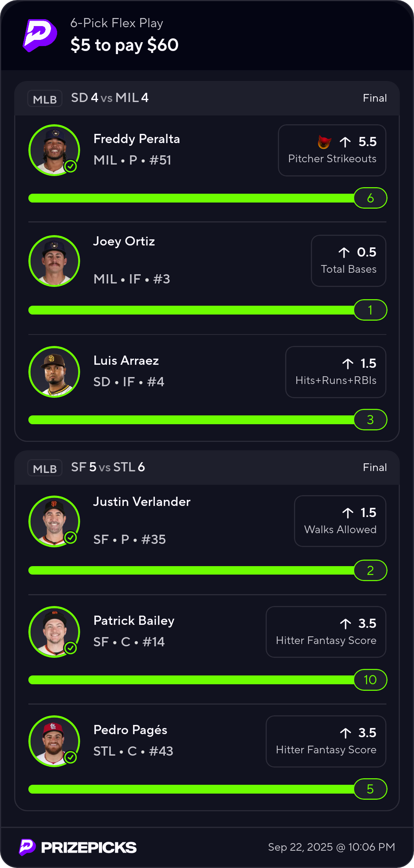Click Patrick Bailey's progress bar result 10

pyautogui.click(x=370, y=680)
